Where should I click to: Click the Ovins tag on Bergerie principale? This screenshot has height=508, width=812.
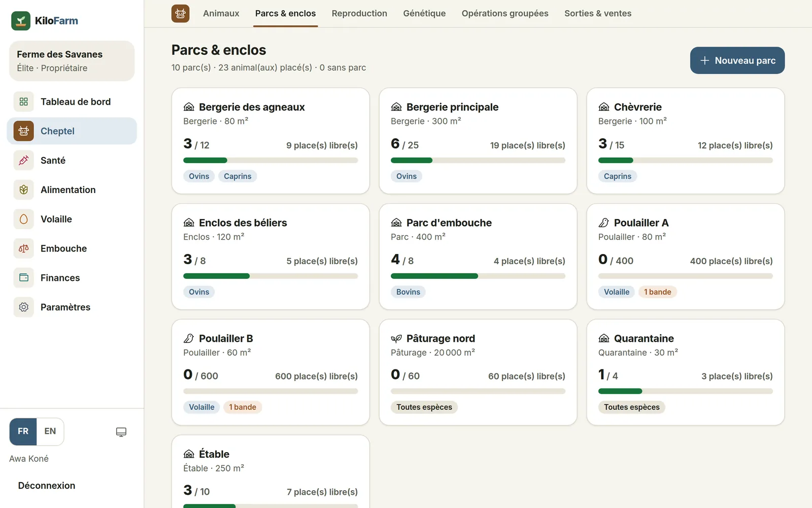tap(407, 176)
